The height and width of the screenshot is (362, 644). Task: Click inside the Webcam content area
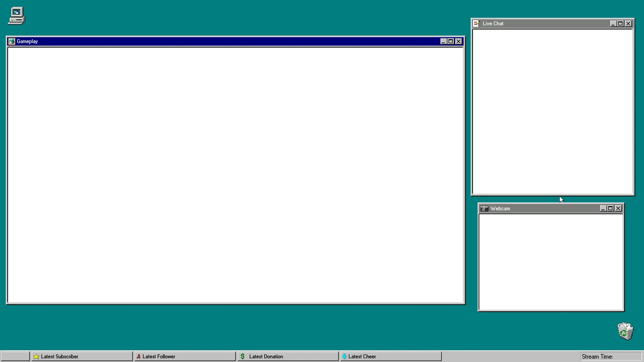(551, 262)
